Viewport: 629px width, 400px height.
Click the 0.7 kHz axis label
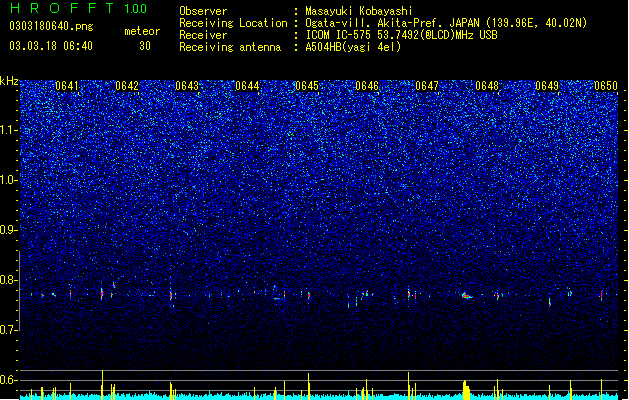9,330
